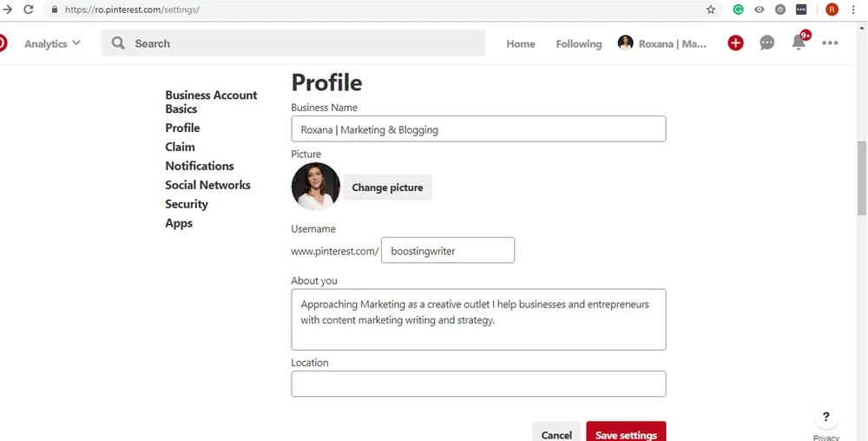868x441 pixels.
Task: Click the page vertical scrollbar thumb
Action: (x=862, y=178)
